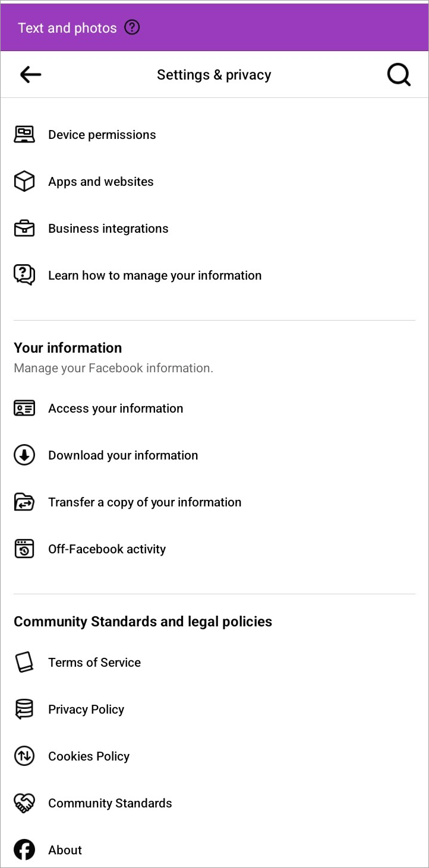Tap the Facebook logo icon beside About
The height and width of the screenshot is (868, 429).
(24, 850)
